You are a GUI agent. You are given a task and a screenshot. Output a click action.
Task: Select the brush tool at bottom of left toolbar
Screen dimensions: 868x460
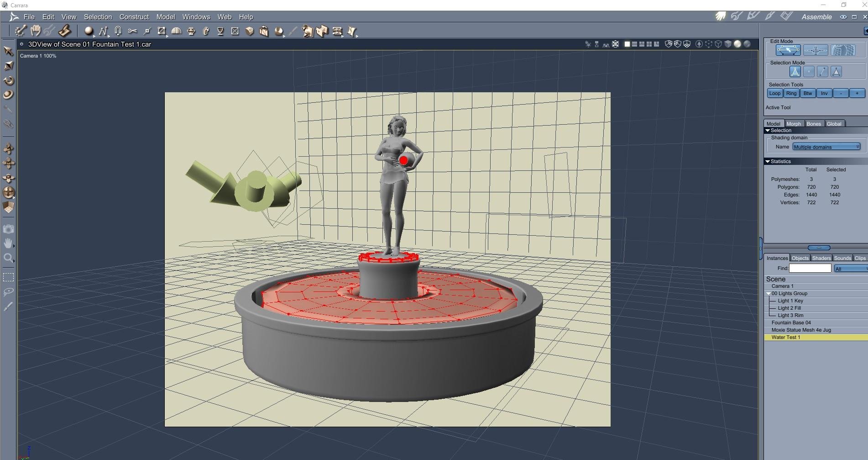tap(8, 307)
